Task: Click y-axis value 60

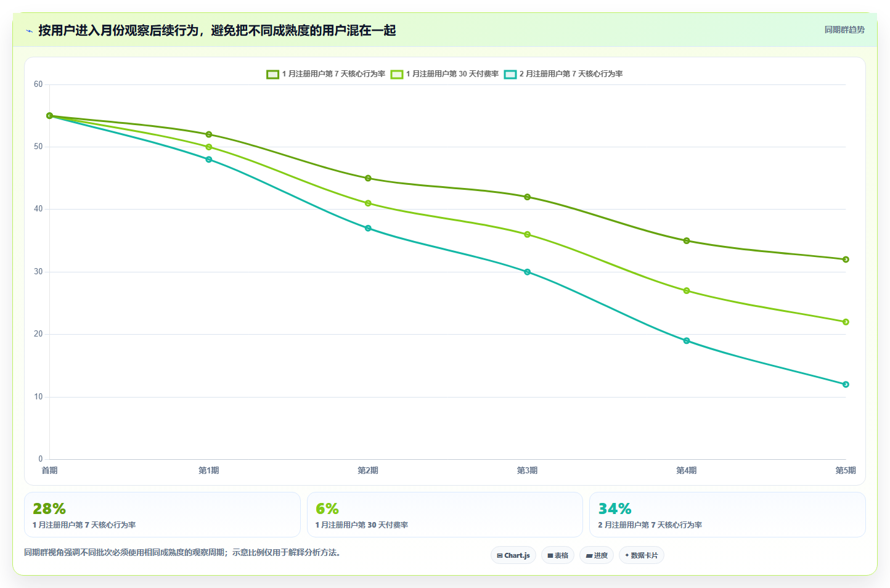Action: 38,84
